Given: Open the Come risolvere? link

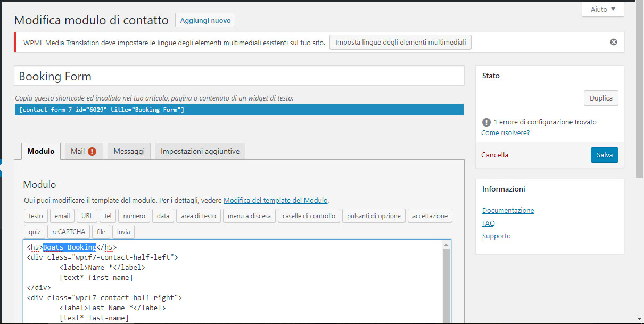Looking at the screenshot, I should [505, 132].
